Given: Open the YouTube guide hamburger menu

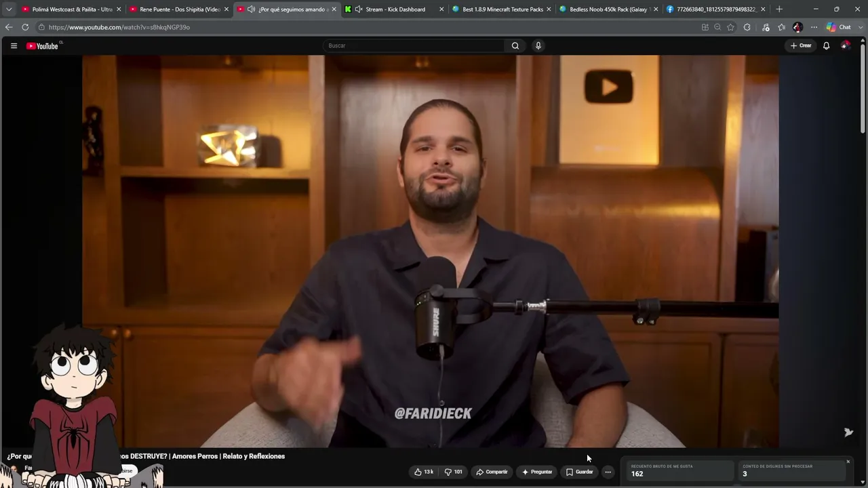Looking at the screenshot, I should [14, 46].
